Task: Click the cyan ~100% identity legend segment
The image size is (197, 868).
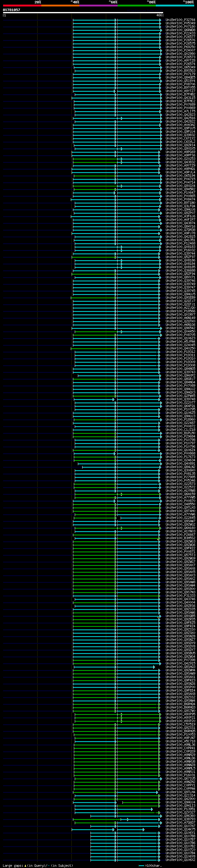Action: click(175, 6)
